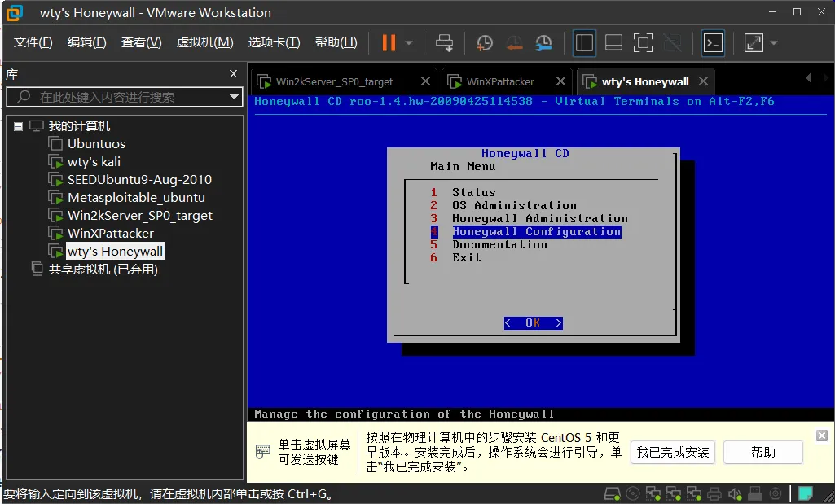Select WinXPattacker in the library tree
The width and height of the screenshot is (835, 504).
click(x=111, y=234)
